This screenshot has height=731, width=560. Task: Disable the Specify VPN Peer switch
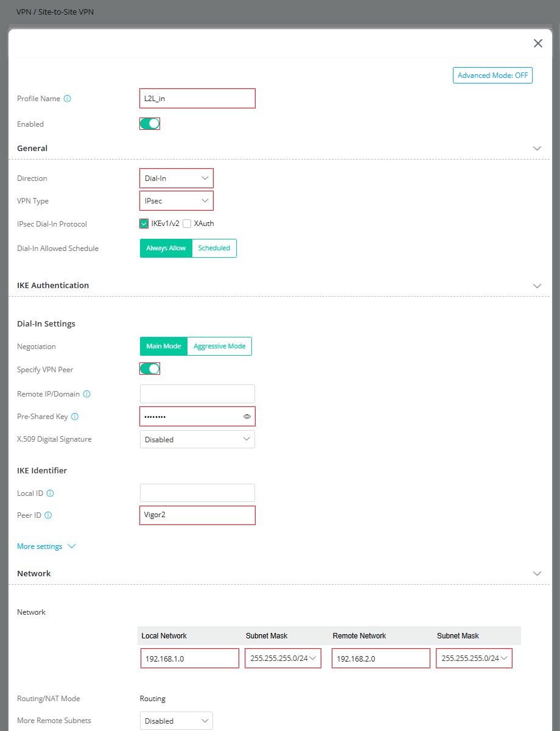pyautogui.click(x=150, y=369)
